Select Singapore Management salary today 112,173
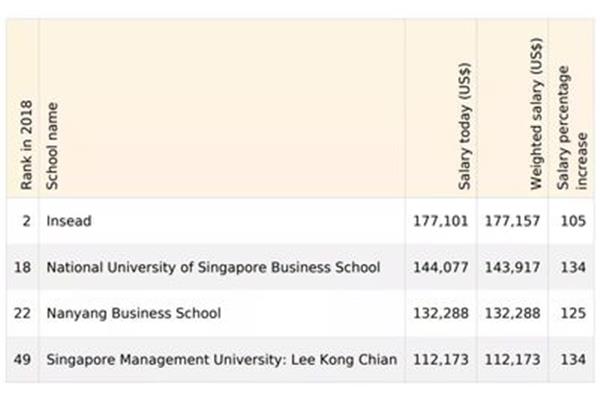The image size is (600, 400). 440,359
